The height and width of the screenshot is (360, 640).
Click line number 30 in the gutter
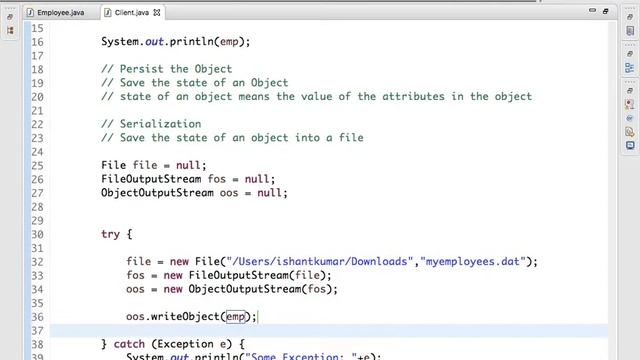pos(37,235)
